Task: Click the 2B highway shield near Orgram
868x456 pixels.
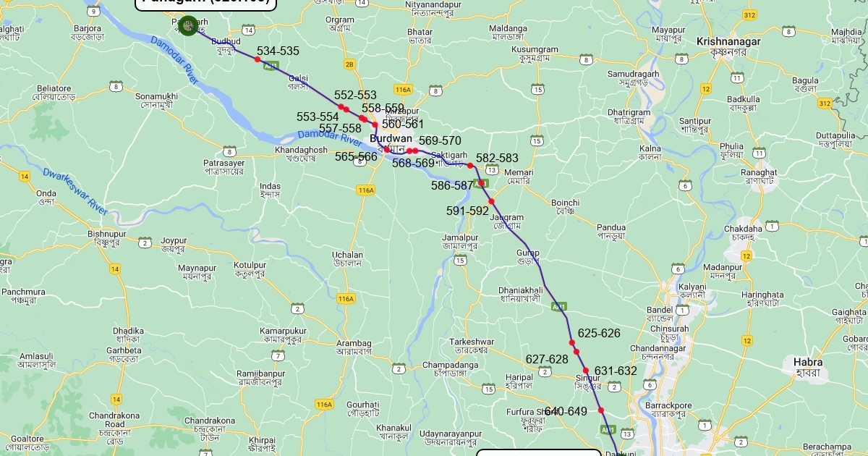Action: 350,64
